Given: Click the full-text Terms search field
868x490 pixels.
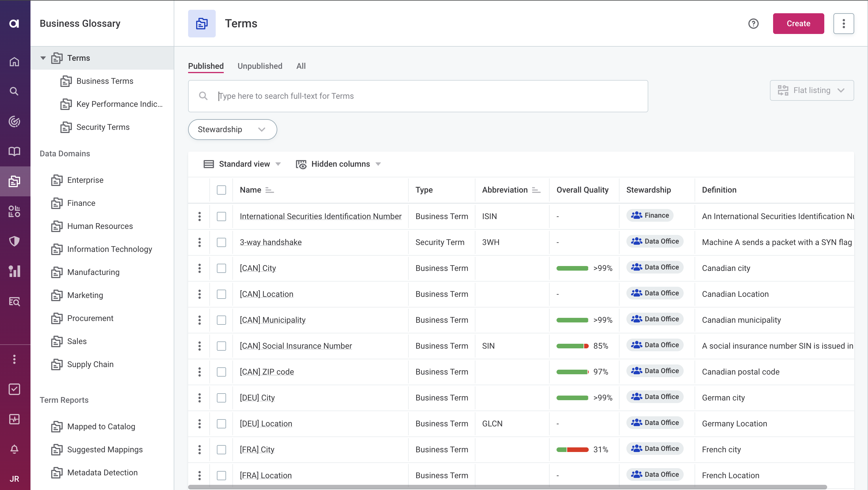Looking at the screenshot, I should (418, 96).
